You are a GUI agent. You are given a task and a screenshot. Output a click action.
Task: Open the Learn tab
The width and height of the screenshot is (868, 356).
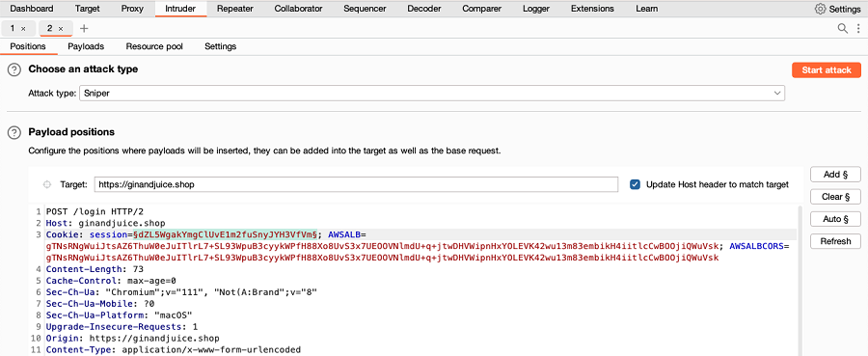pos(646,9)
